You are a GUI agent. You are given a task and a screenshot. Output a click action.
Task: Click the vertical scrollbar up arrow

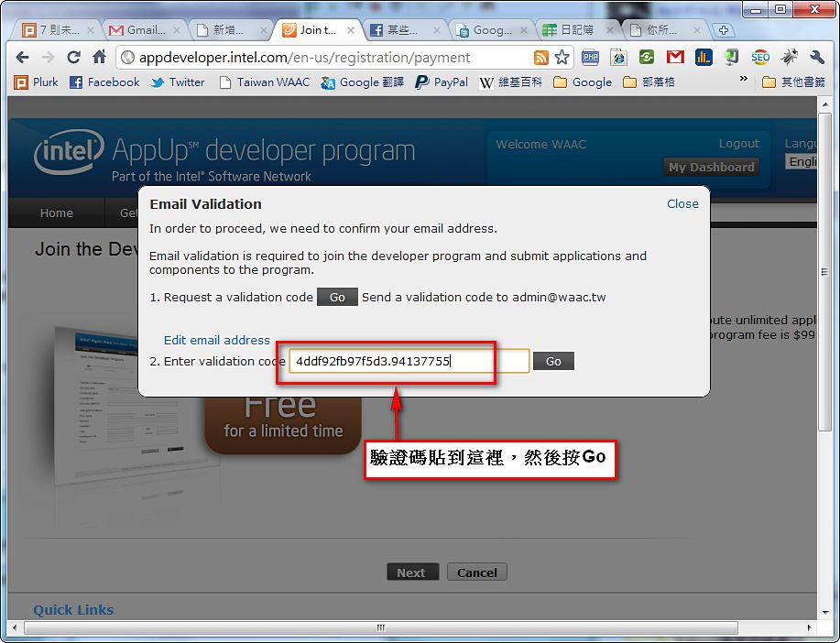coord(825,104)
